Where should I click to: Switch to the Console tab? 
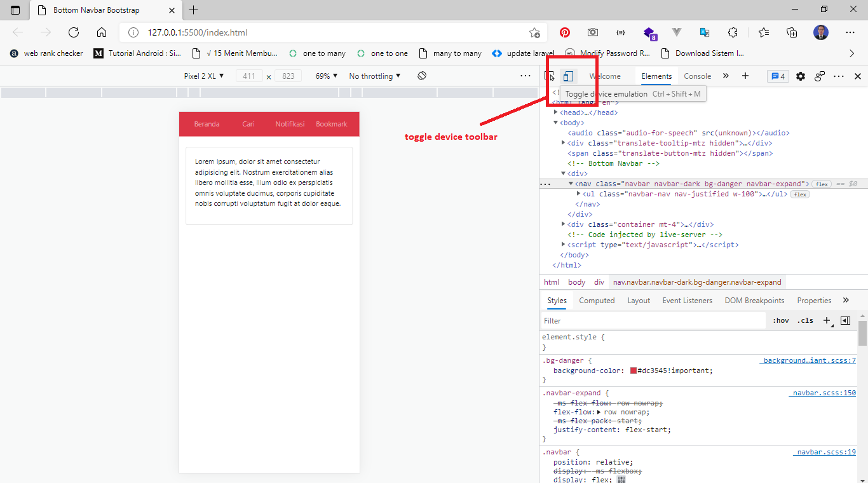(x=697, y=76)
